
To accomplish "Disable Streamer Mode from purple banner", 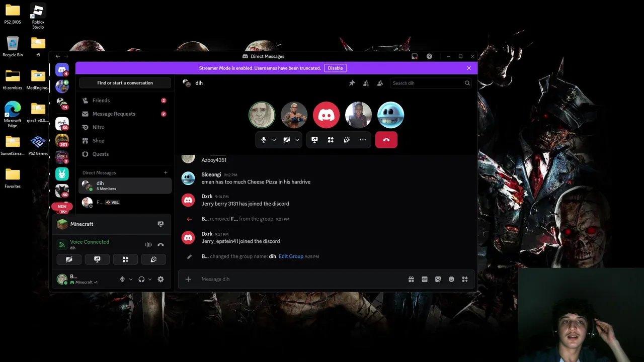I will tap(335, 68).
